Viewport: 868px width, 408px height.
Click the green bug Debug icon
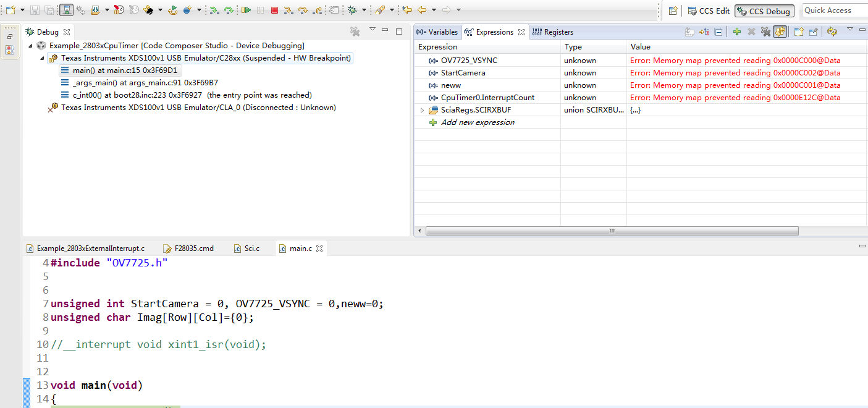[352, 10]
